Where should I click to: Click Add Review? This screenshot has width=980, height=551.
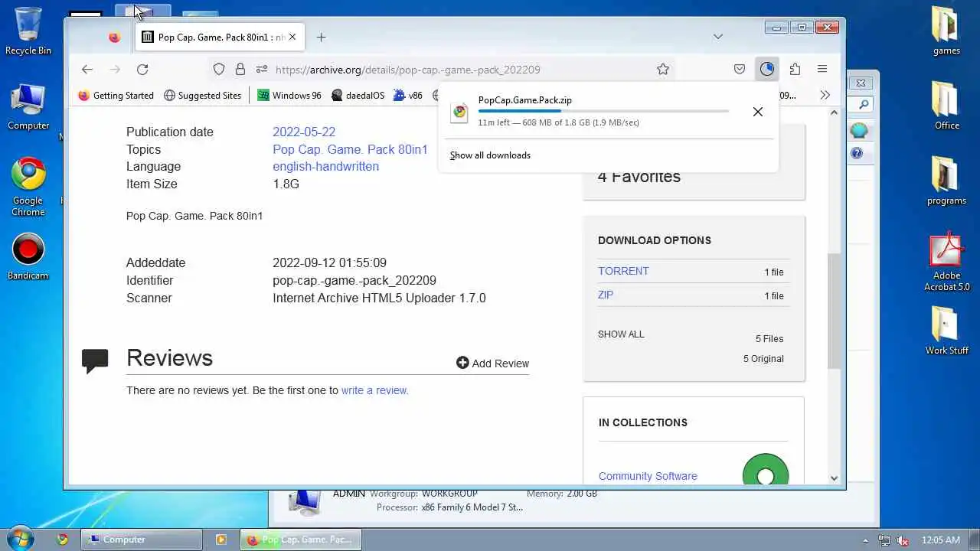[x=493, y=364]
